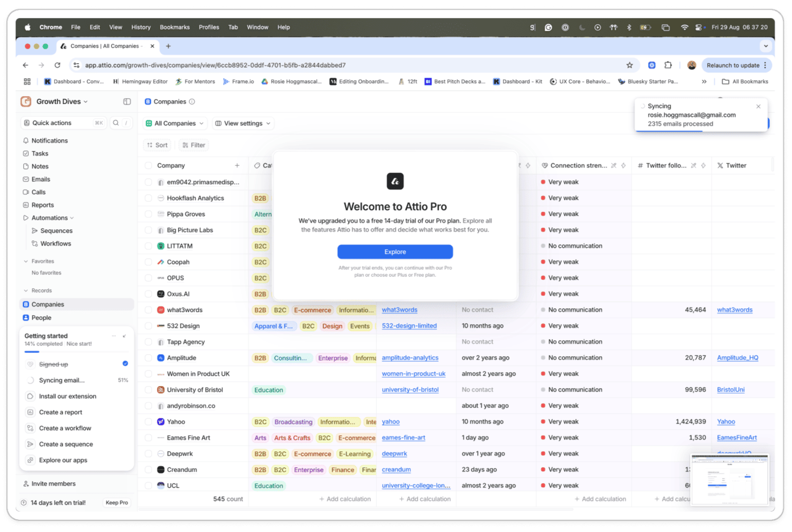
Task: Click the search magnifier icon in sidebar
Action: [116, 123]
